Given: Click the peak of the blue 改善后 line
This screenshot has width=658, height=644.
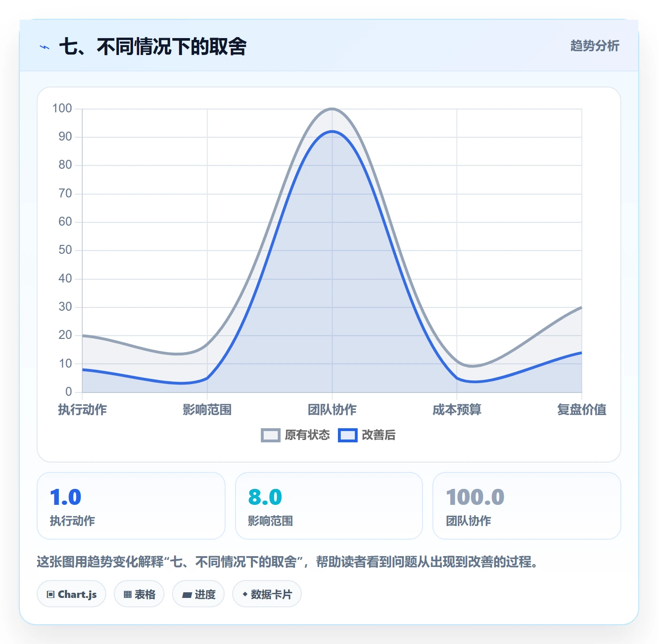Looking at the screenshot, I should click(332, 132).
